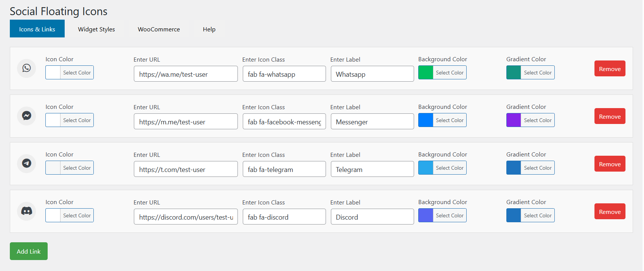Click the Messenger icon preview

(26, 116)
